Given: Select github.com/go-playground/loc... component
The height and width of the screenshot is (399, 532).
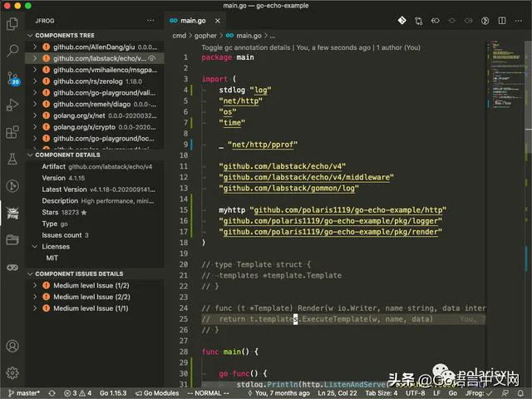Looking at the screenshot, I should [x=95, y=139].
